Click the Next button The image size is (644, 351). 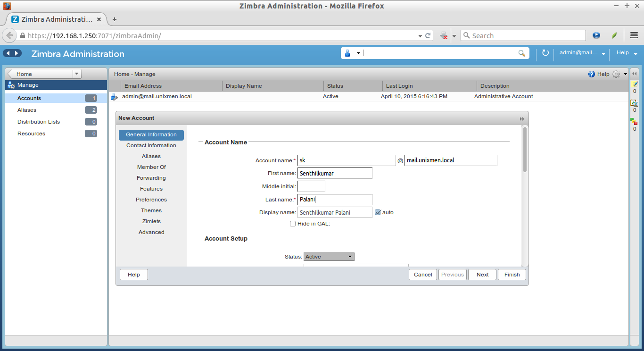pyautogui.click(x=482, y=275)
